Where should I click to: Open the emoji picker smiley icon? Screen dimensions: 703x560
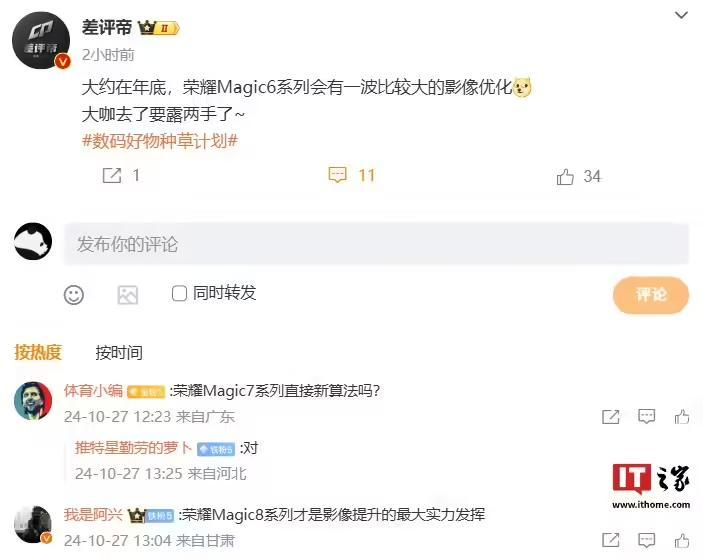(x=74, y=295)
